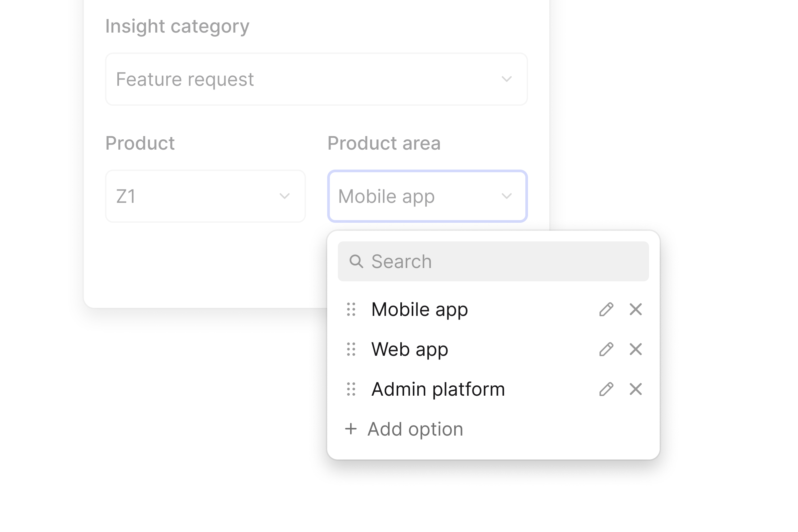
Task: Remove the Mobile app option
Action: pos(635,310)
